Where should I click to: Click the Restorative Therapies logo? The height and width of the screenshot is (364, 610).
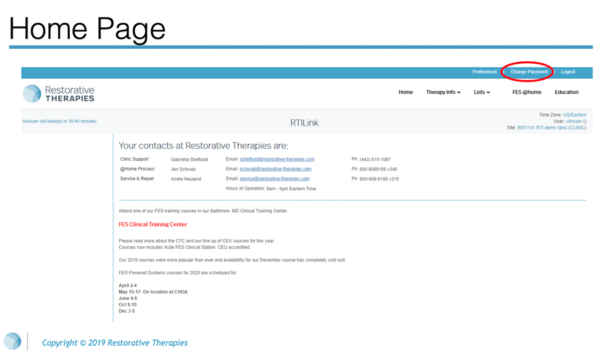coord(59,94)
